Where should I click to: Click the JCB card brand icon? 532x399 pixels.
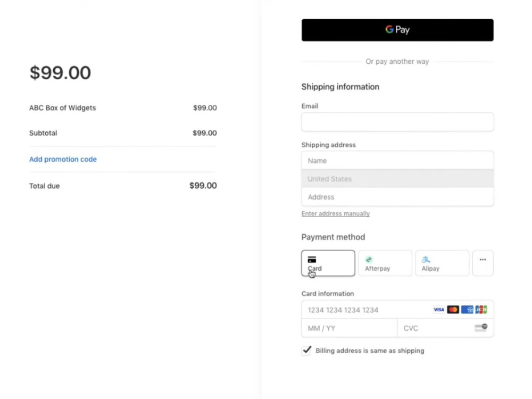coord(481,310)
